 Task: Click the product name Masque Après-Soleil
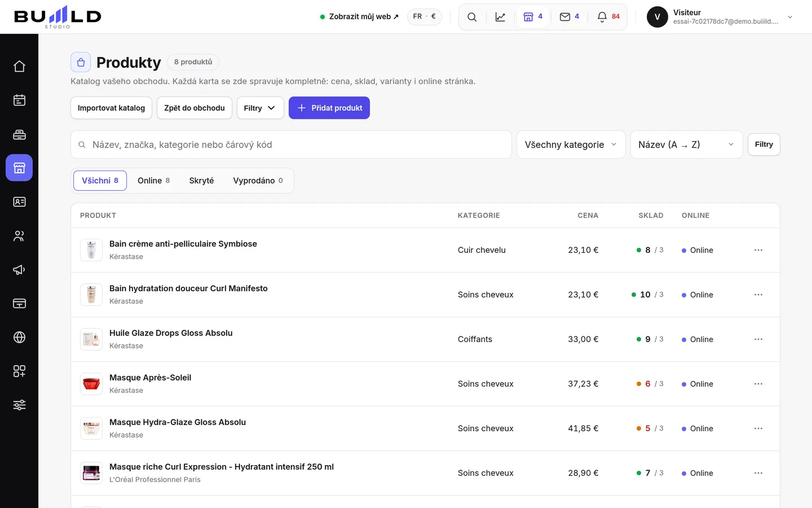coord(150,378)
